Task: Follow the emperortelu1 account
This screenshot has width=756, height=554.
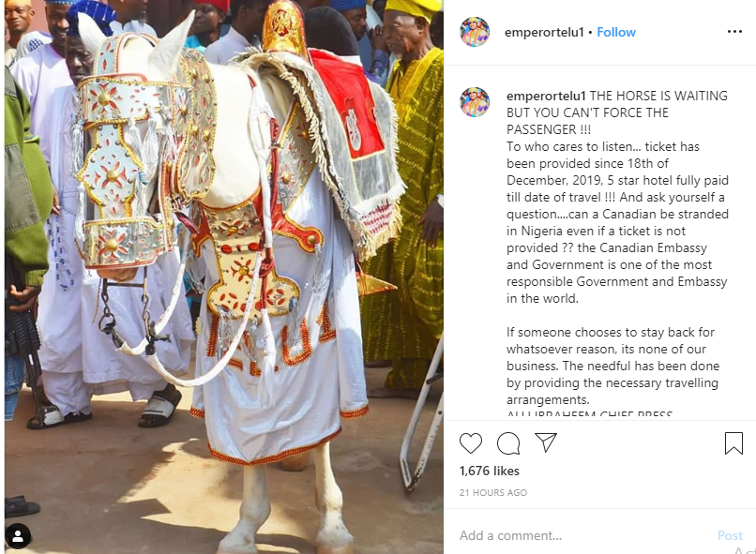Action: [616, 32]
